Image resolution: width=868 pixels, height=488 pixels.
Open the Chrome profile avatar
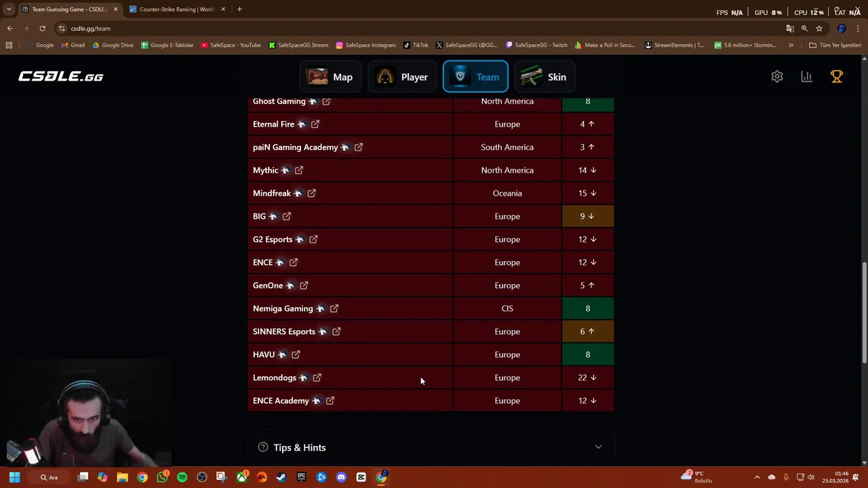point(842,28)
